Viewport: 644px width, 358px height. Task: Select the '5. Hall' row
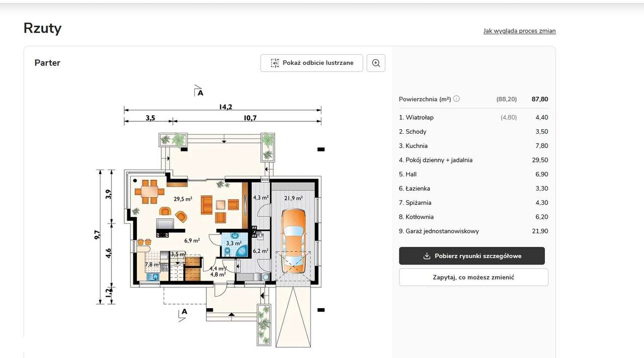(473, 174)
